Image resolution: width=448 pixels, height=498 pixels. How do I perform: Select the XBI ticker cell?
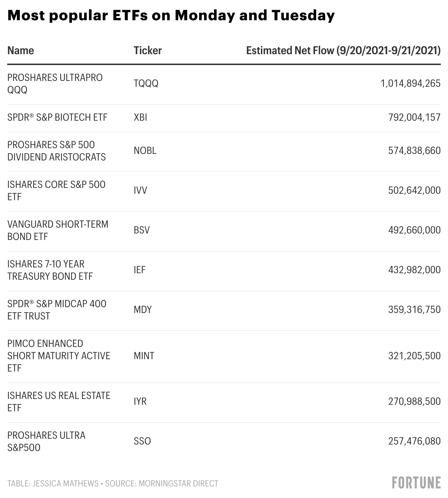pos(140,117)
